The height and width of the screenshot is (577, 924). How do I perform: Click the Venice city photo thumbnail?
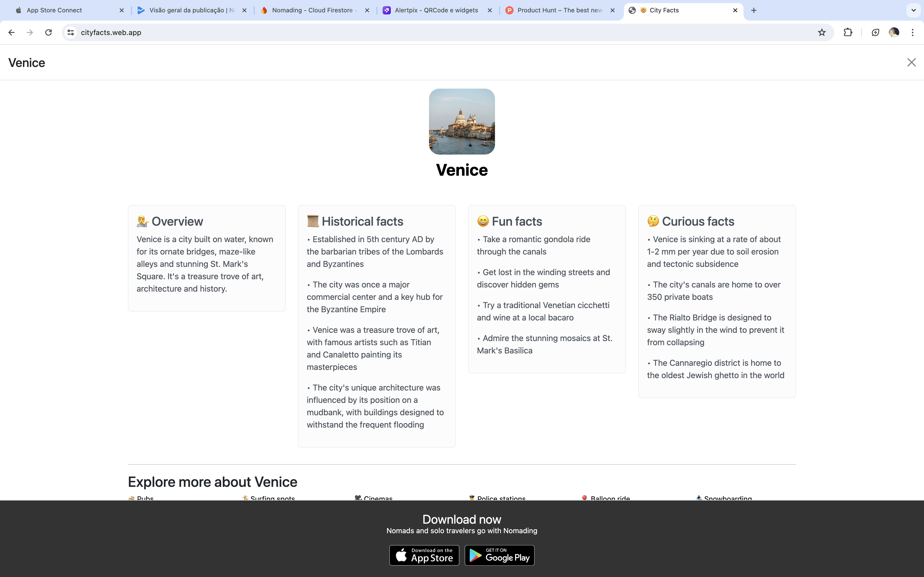[462, 122]
